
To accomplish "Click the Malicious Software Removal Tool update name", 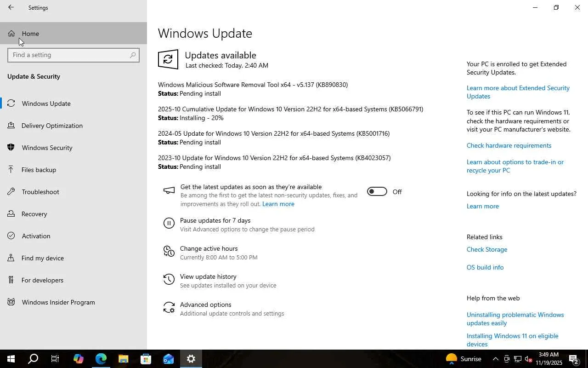I will 253,85.
